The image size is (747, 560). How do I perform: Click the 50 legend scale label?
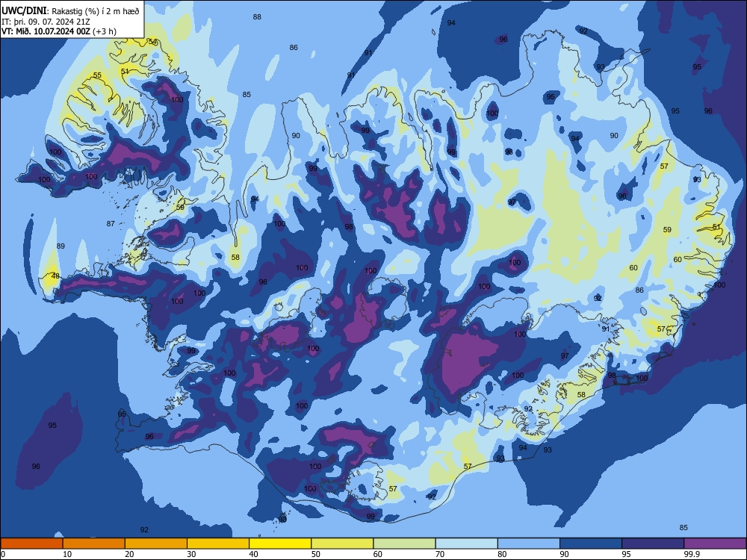click(316, 554)
